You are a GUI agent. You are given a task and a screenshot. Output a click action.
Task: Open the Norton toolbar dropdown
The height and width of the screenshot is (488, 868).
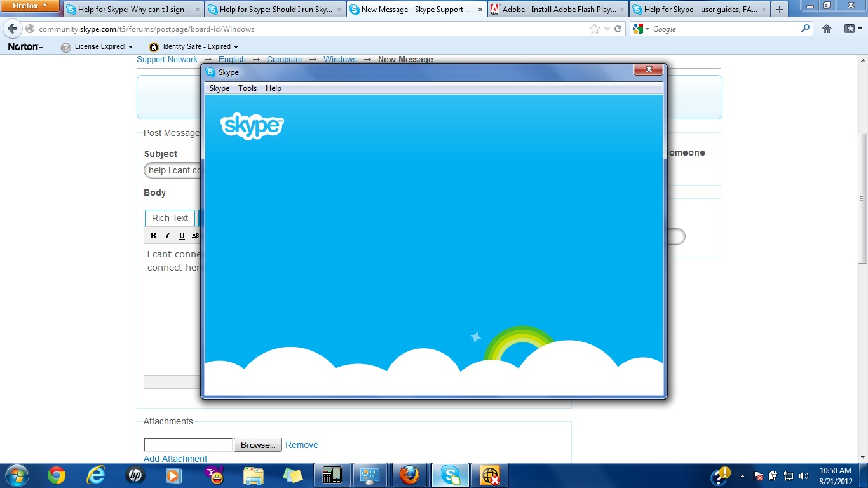[x=25, y=46]
